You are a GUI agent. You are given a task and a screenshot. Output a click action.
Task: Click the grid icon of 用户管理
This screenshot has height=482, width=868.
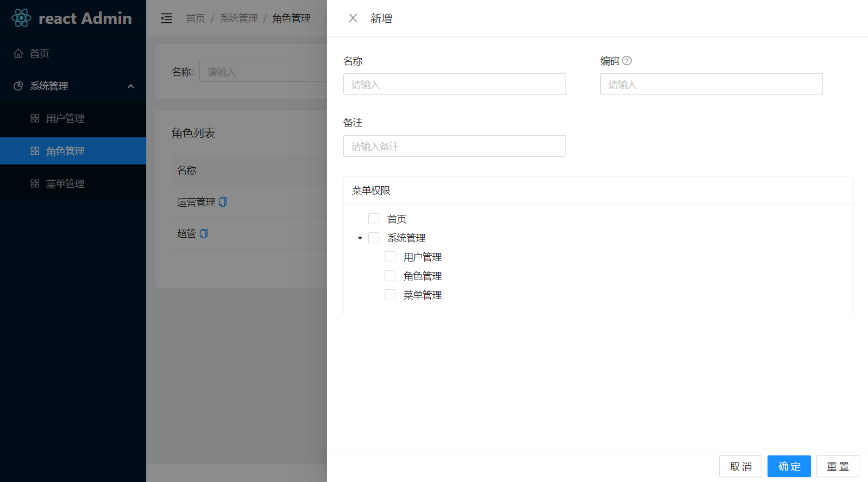tap(35, 118)
